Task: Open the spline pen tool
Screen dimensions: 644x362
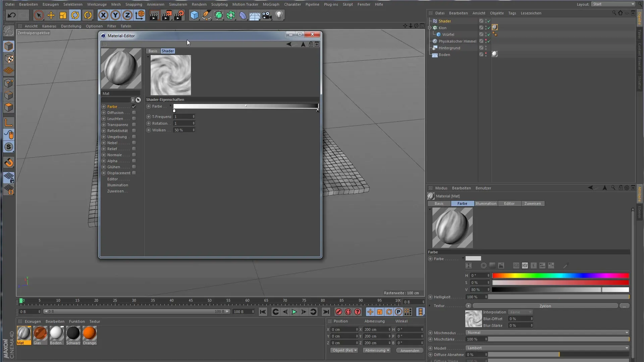Action: pyautogui.click(x=207, y=15)
